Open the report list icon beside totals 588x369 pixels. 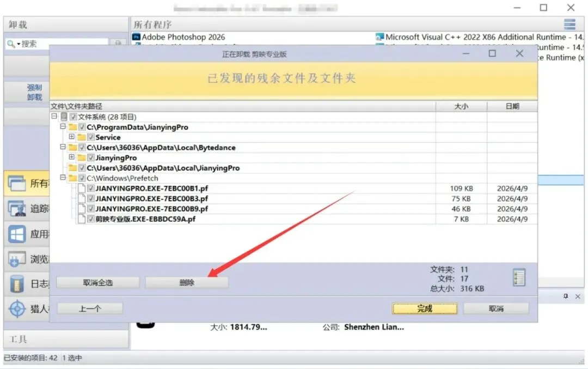519,278
